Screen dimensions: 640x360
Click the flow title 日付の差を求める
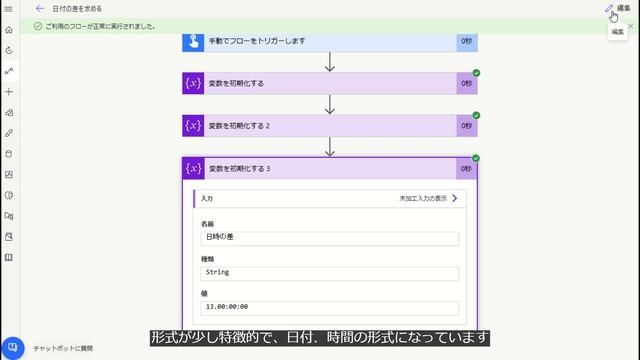(x=77, y=9)
